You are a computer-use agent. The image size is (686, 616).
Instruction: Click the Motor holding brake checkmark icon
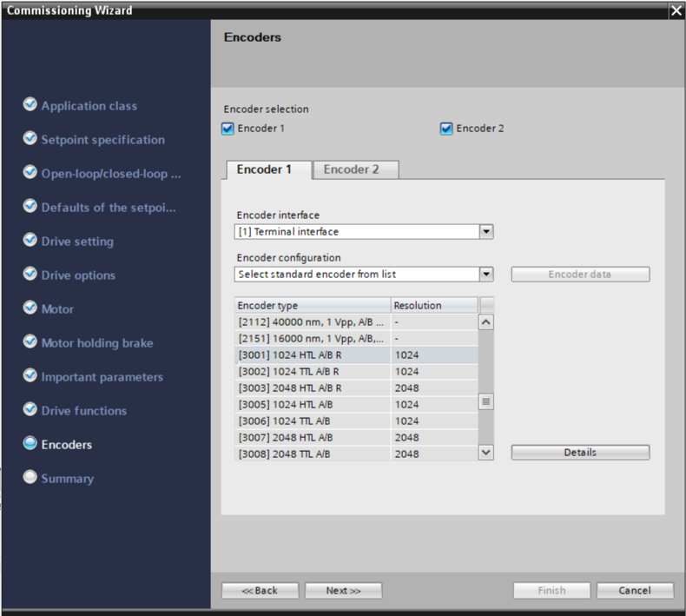[x=30, y=342]
